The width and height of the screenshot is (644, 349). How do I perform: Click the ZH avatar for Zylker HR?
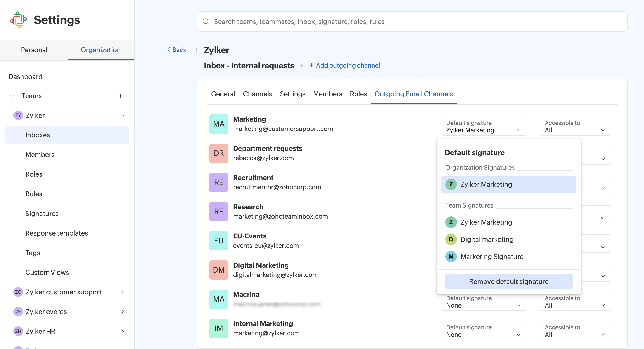pos(18,331)
